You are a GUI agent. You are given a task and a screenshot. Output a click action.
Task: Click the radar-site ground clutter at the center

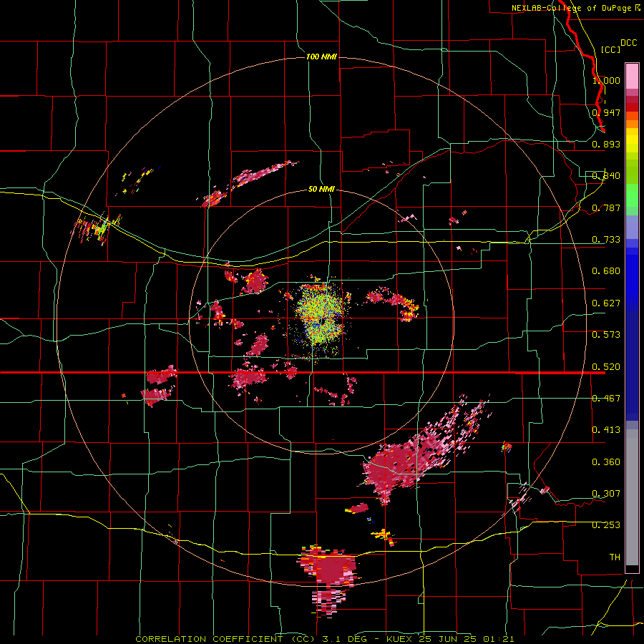pos(321,317)
